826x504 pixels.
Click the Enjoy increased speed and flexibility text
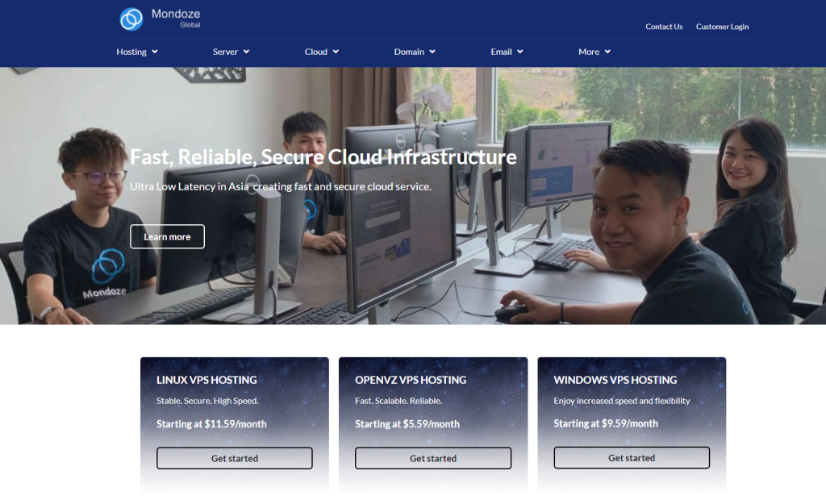tap(622, 401)
